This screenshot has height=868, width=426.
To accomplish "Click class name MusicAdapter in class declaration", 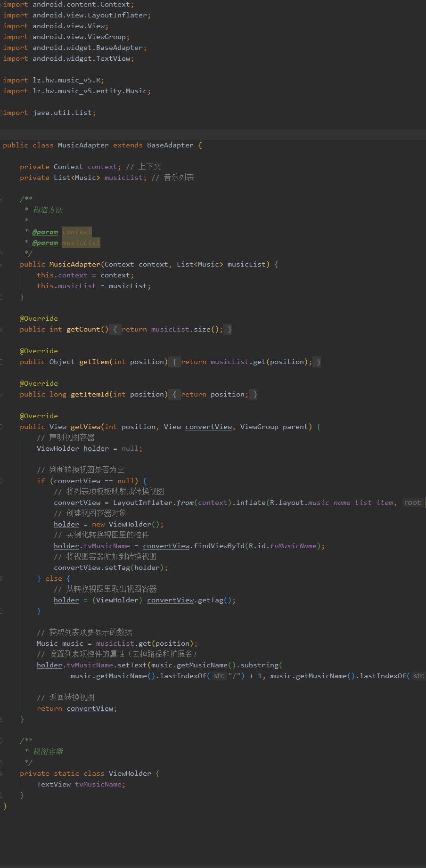I will [x=83, y=145].
